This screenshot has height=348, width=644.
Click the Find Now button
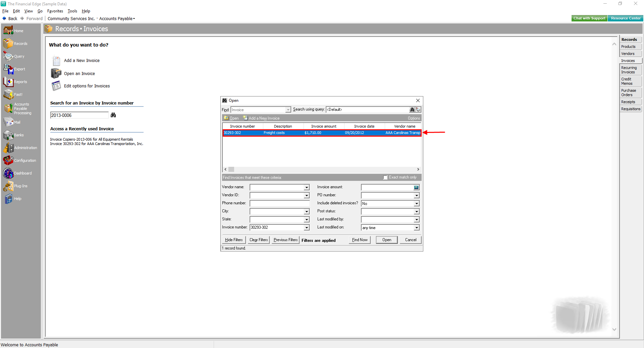coord(360,240)
